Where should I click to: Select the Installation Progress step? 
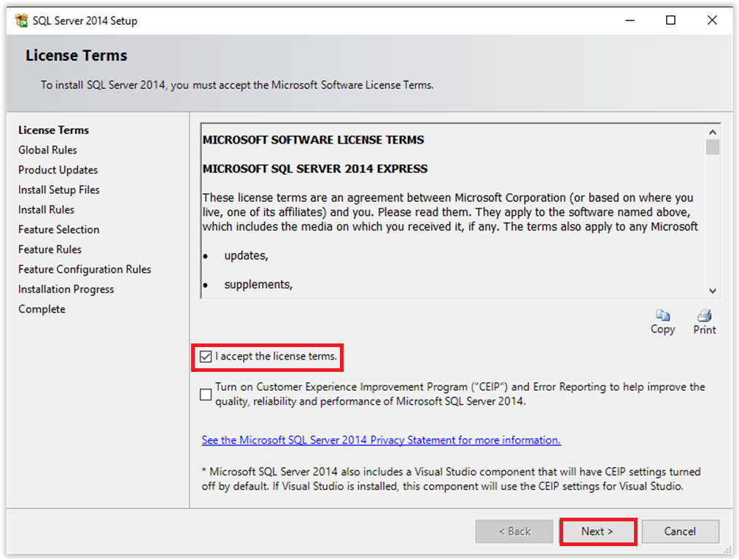click(66, 289)
